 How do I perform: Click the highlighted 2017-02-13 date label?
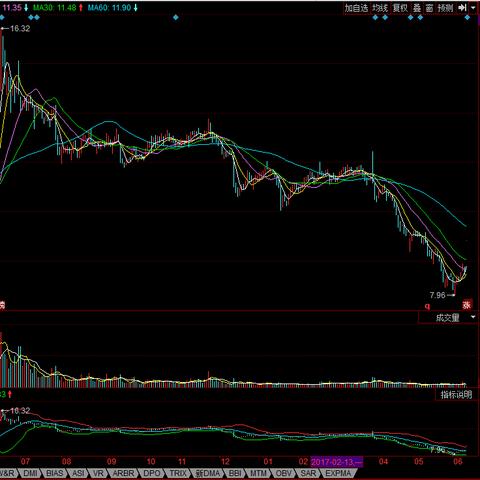336,462
